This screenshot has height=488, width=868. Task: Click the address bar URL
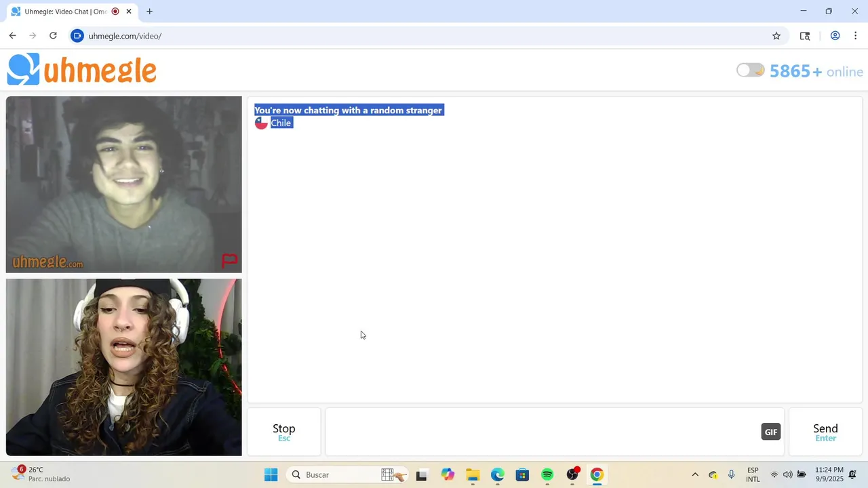click(125, 36)
